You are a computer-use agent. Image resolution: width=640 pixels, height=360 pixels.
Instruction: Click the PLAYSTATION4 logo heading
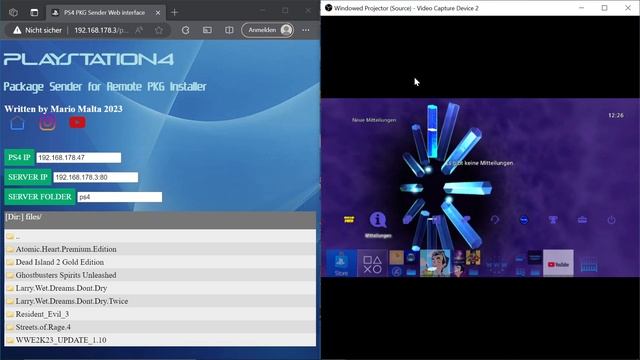(x=89, y=59)
